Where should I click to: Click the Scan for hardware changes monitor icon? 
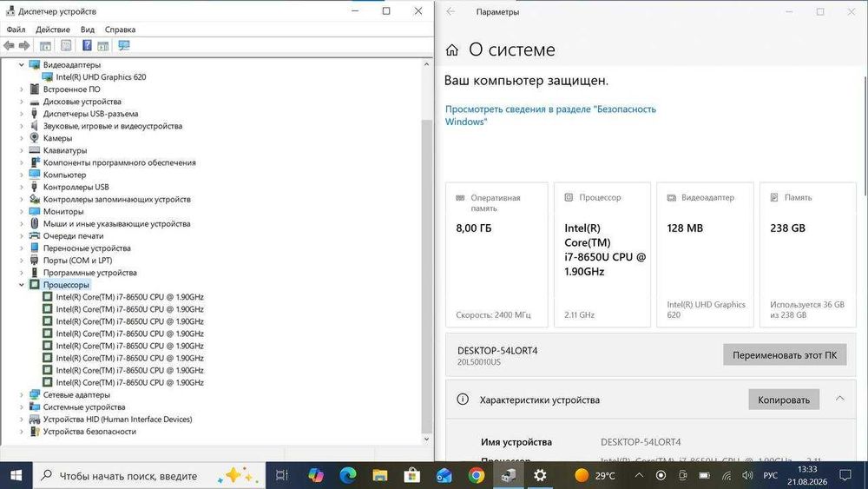(123, 45)
